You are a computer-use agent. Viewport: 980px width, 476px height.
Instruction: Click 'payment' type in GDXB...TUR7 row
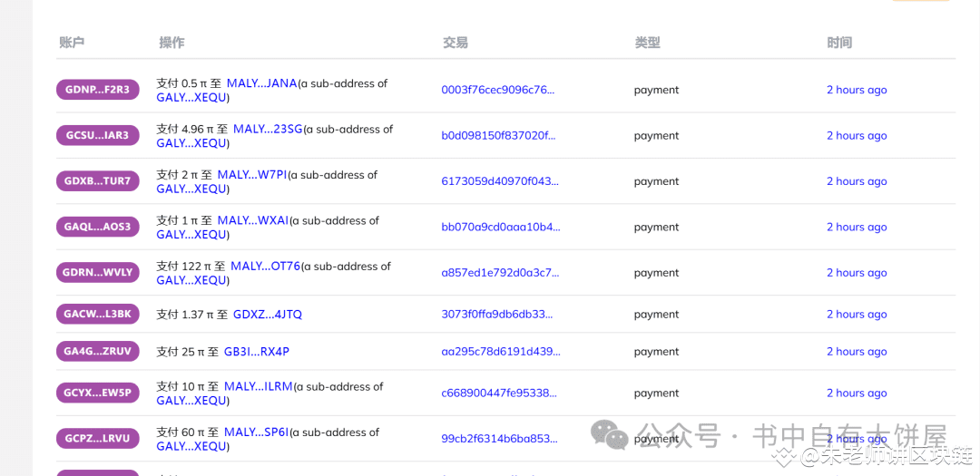pyautogui.click(x=656, y=181)
